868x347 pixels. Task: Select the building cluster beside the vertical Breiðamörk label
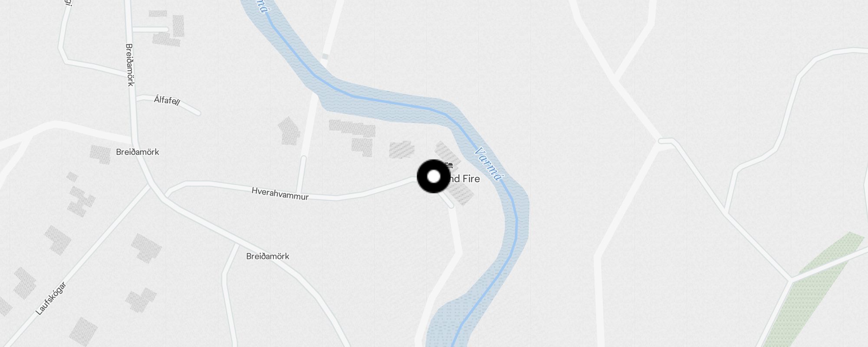167,28
